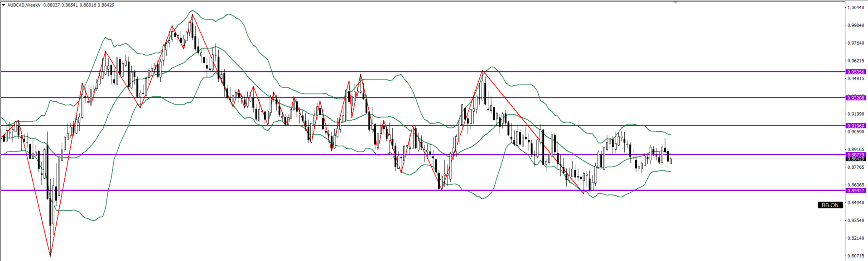Select the 0.93288 purple price label

click(856, 98)
